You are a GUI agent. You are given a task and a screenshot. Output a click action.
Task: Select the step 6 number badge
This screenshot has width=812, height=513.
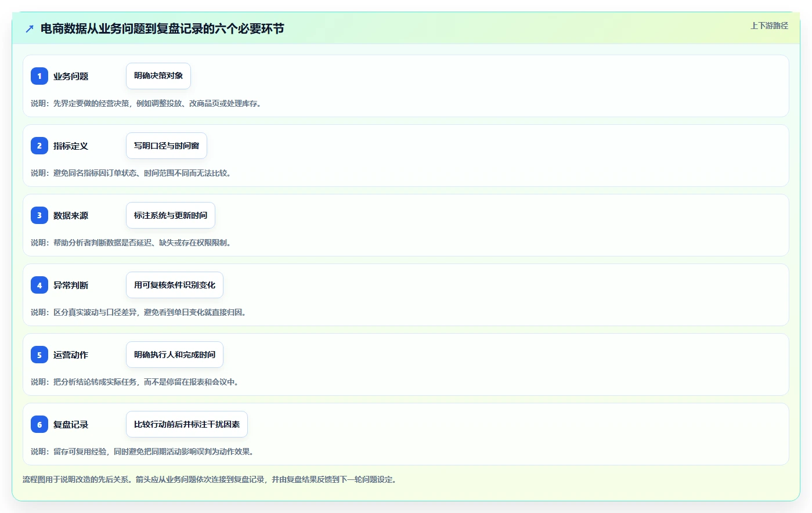pyautogui.click(x=39, y=424)
